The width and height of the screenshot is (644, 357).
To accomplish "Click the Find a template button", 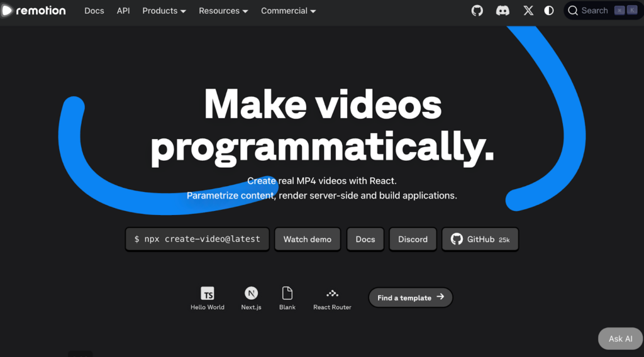I will [410, 297].
